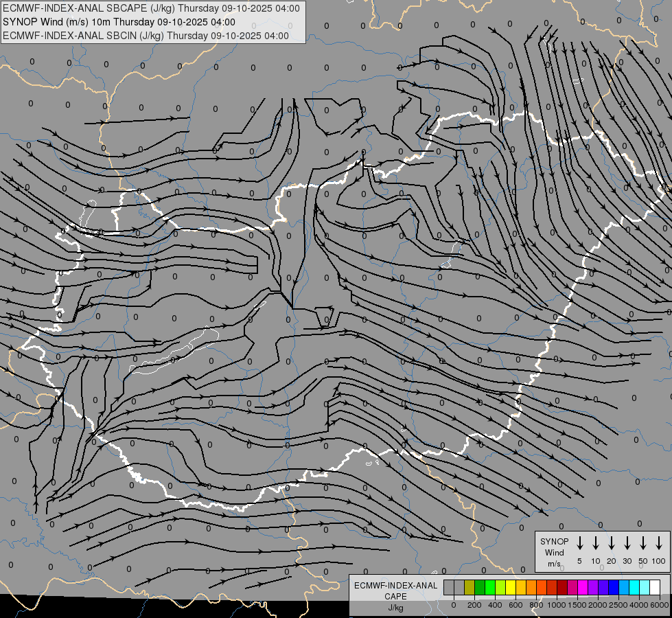The width and height of the screenshot is (672, 618).
Task: Click the 1000 tick label on CAPE scale
Action: [x=556, y=605]
